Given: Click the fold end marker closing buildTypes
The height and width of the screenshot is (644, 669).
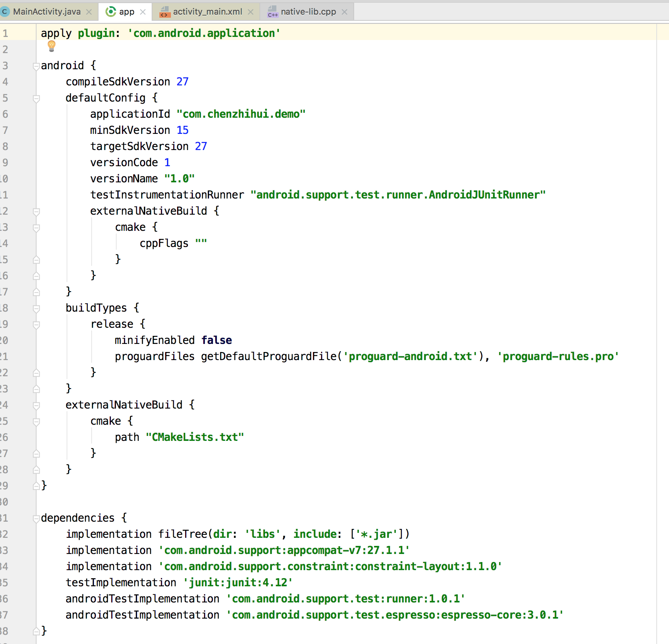Looking at the screenshot, I should coord(36,389).
